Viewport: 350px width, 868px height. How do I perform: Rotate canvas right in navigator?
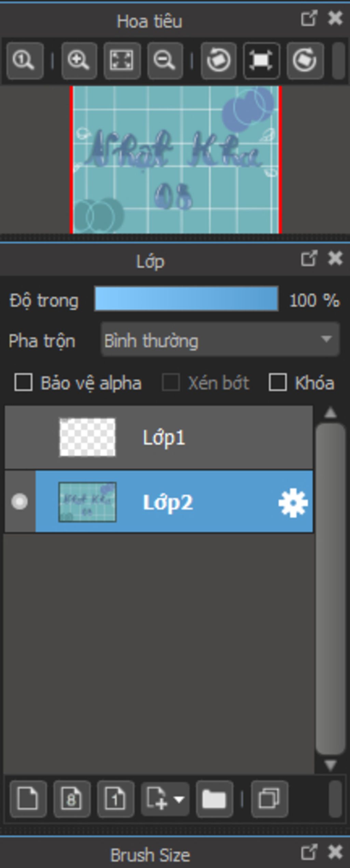305,61
